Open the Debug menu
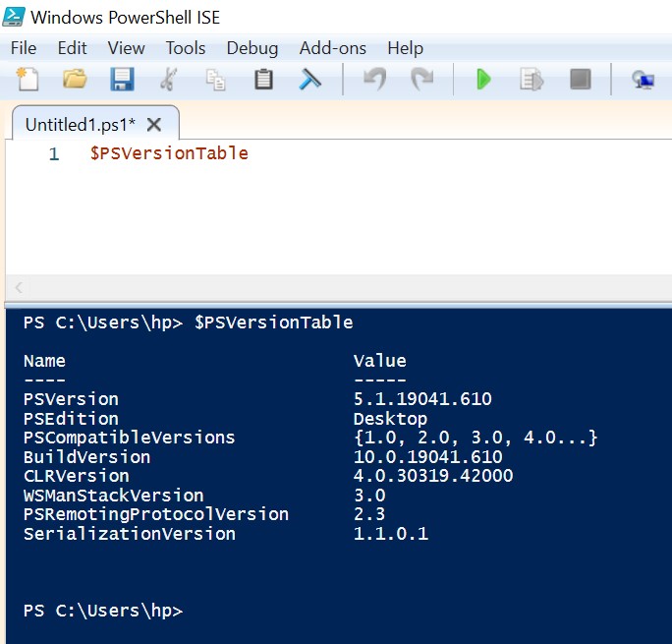 tap(252, 48)
